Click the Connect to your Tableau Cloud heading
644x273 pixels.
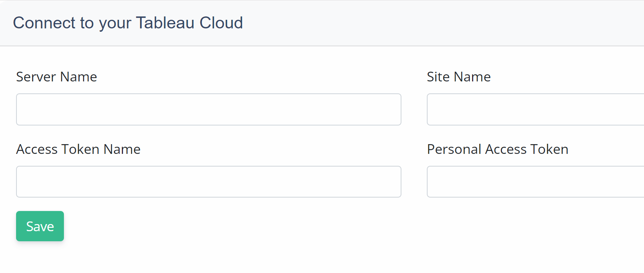tap(128, 23)
